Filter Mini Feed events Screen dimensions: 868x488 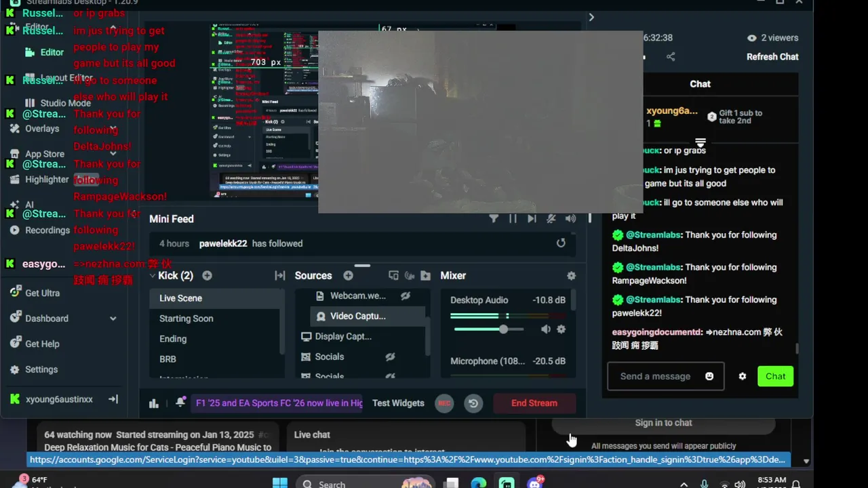point(494,218)
